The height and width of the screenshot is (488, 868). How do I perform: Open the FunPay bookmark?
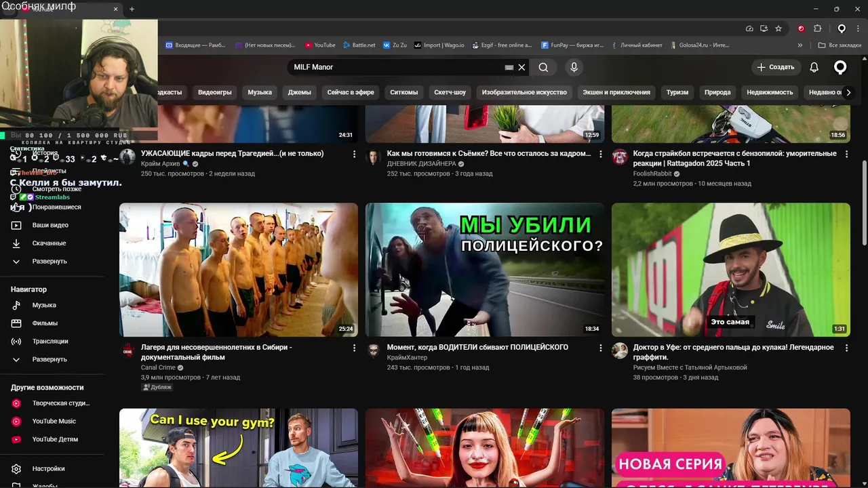pos(572,45)
